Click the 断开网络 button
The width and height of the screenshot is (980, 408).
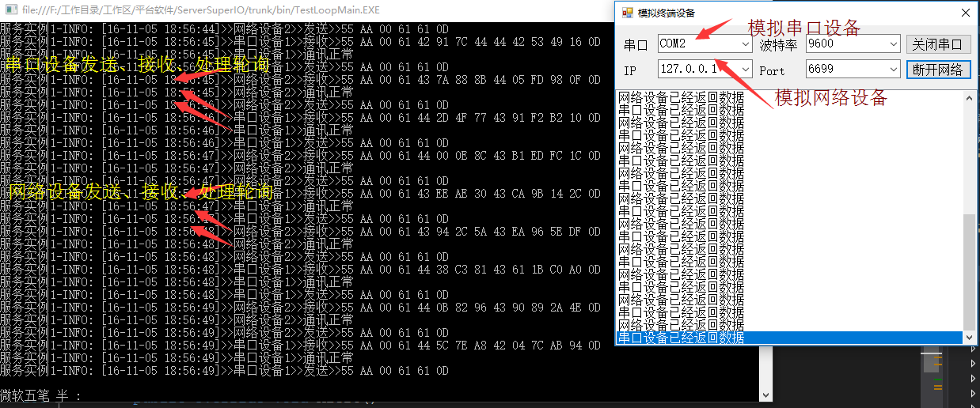(938, 70)
